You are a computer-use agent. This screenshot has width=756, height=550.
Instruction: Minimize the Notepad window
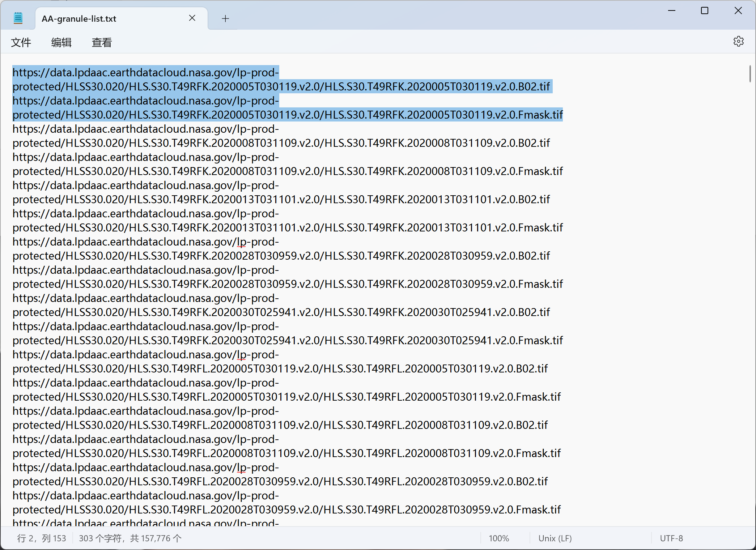672,11
